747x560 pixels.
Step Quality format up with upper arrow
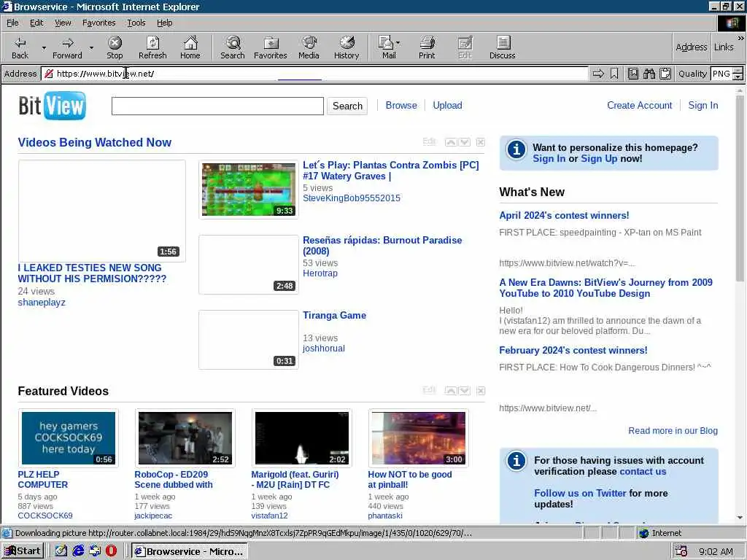(x=738, y=71)
